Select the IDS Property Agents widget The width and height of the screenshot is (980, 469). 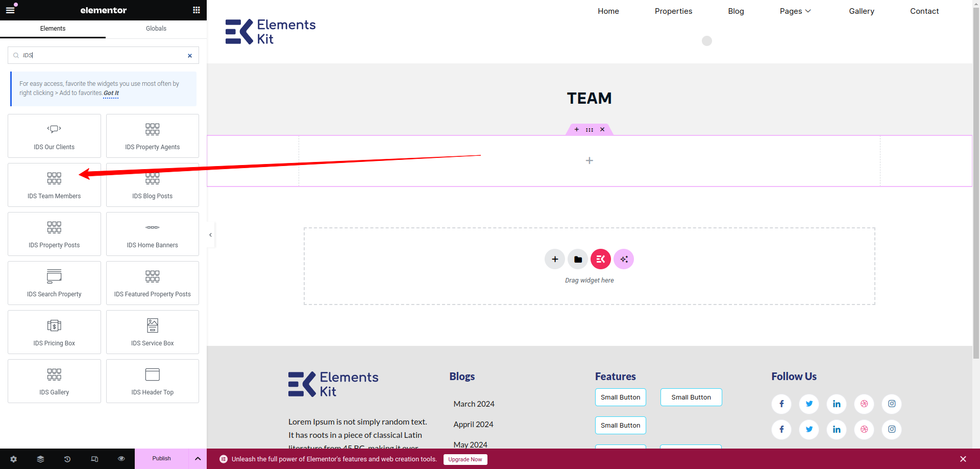pos(153,136)
